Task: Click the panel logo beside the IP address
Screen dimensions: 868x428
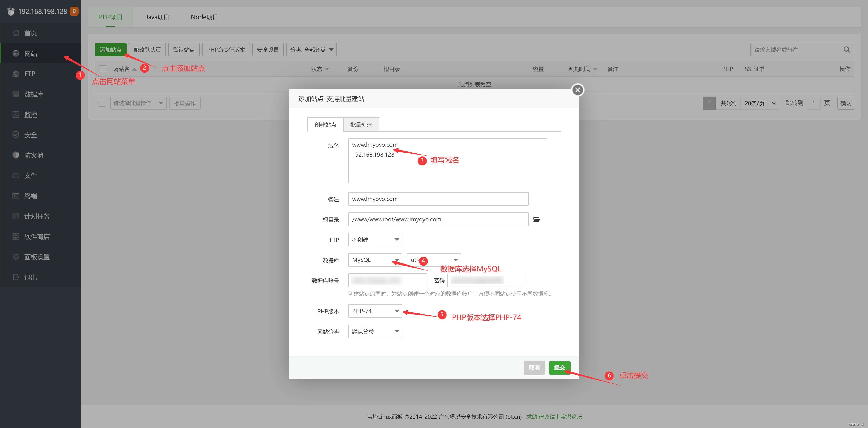Action: coord(11,12)
